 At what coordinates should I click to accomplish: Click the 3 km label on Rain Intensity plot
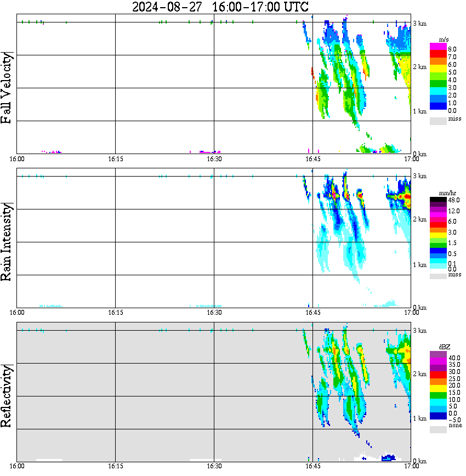tap(419, 176)
